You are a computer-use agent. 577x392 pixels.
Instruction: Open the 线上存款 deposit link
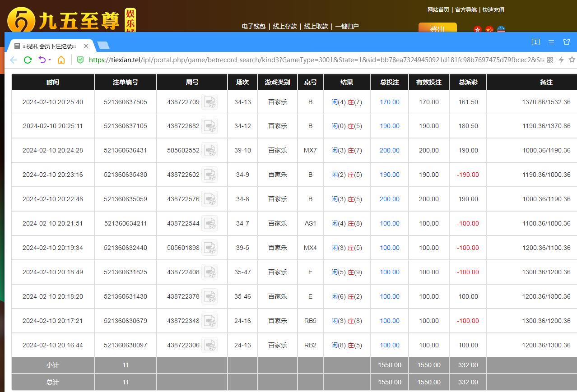[x=285, y=26]
